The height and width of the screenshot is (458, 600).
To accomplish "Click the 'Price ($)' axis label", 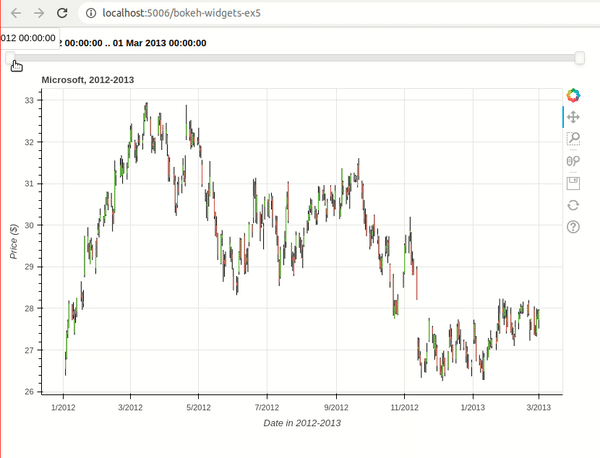I will [14, 241].
